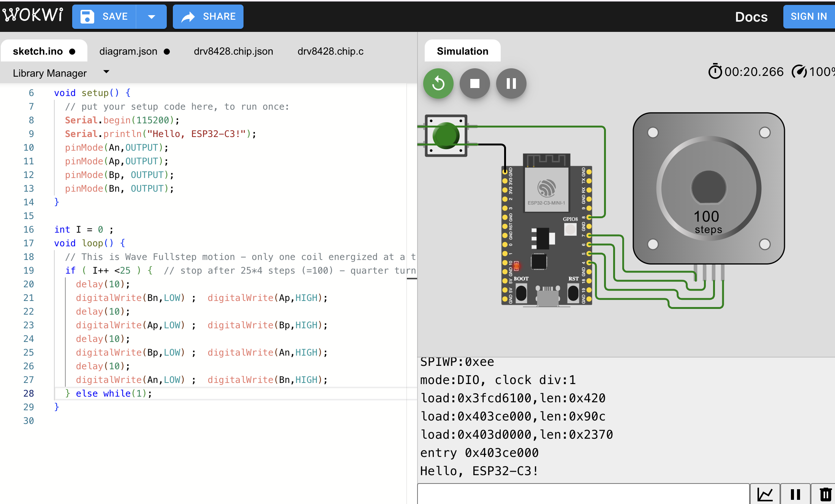Viewport: 835px width, 504px height.
Task: Expand the dropdown arrow beside Library Manager
Action: (106, 72)
